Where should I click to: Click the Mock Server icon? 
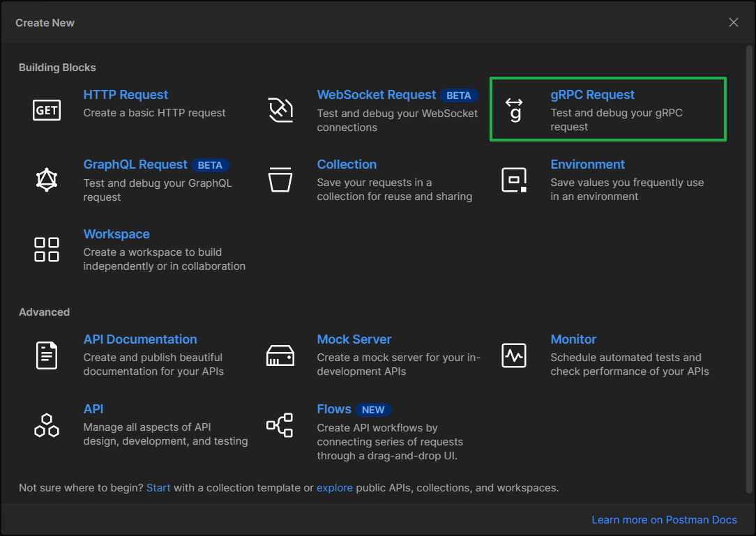[x=280, y=355]
